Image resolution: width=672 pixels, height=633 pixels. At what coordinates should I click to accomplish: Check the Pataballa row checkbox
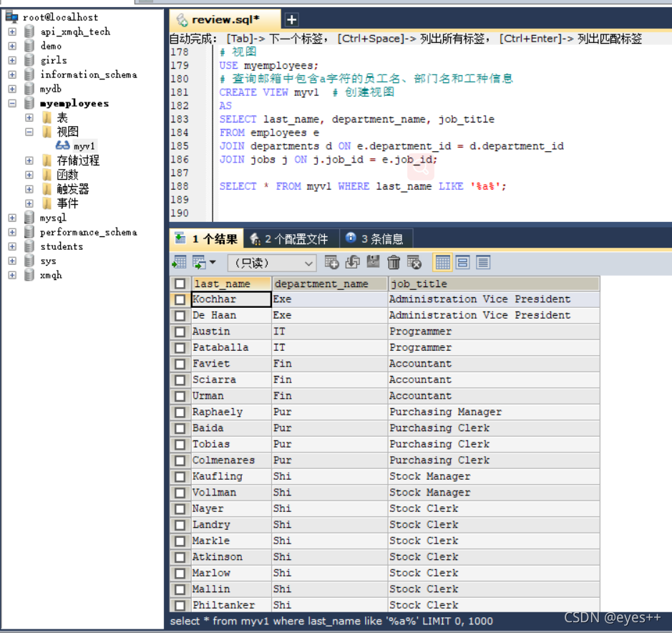tap(180, 348)
